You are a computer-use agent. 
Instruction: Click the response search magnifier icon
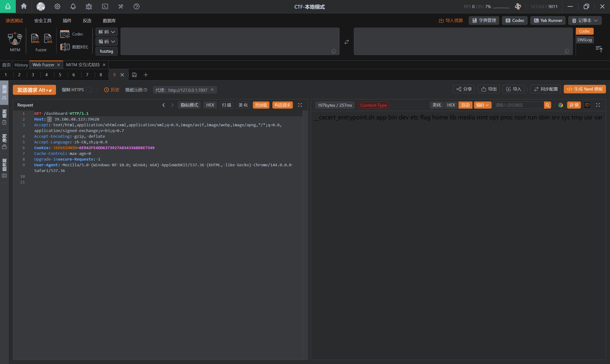548,105
